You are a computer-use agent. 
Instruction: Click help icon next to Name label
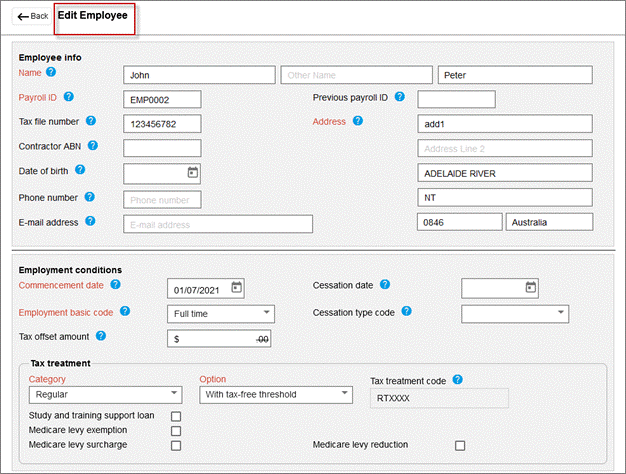pyautogui.click(x=51, y=72)
